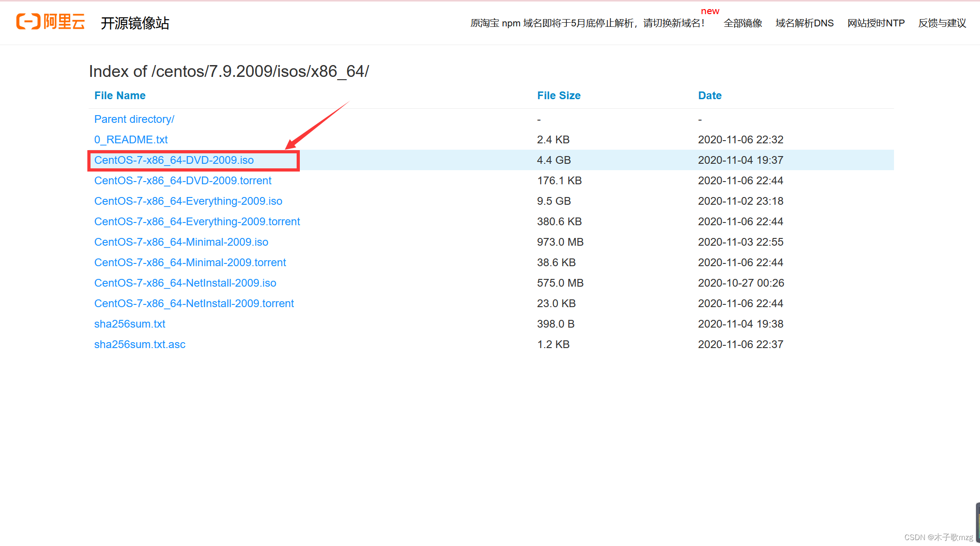Download CentOS-7-x86_64-NetInstall-2009.torrent
Screen dimensions: 980x546
(194, 303)
